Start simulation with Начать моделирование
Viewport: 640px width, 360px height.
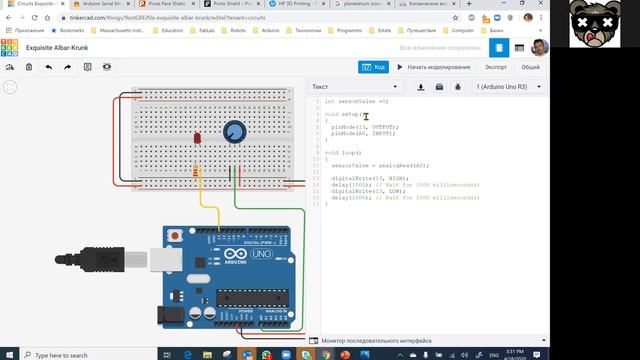coord(434,67)
